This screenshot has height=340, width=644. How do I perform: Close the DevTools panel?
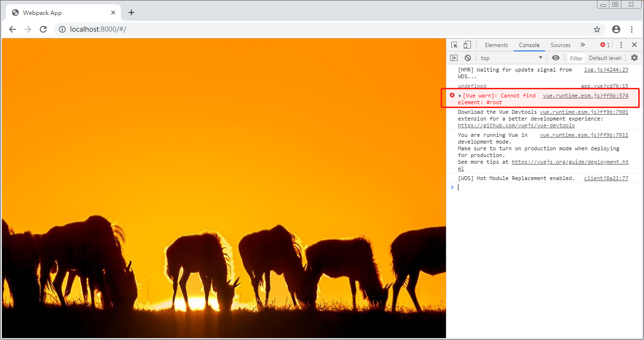click(x=634, y=45)
